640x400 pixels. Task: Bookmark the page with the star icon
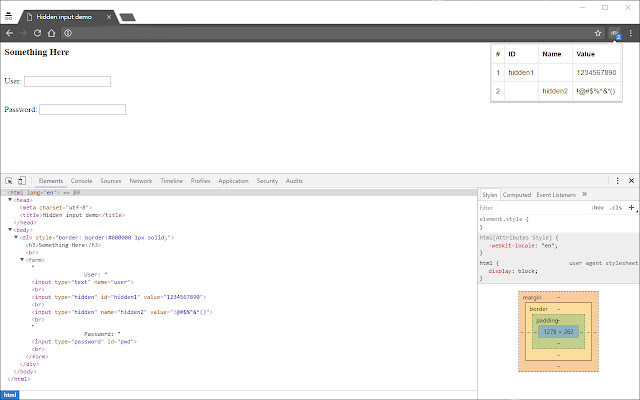598,33
